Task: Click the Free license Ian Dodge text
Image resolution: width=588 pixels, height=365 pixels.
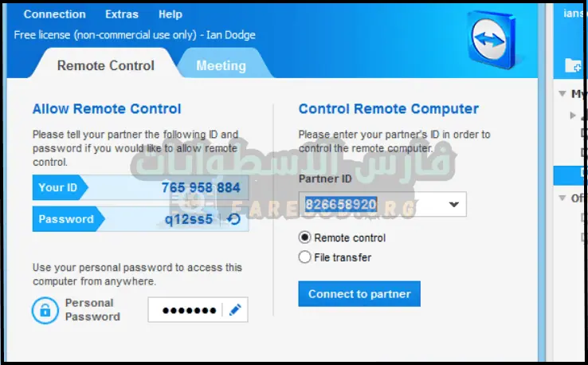Action: [x=135, y=35]
